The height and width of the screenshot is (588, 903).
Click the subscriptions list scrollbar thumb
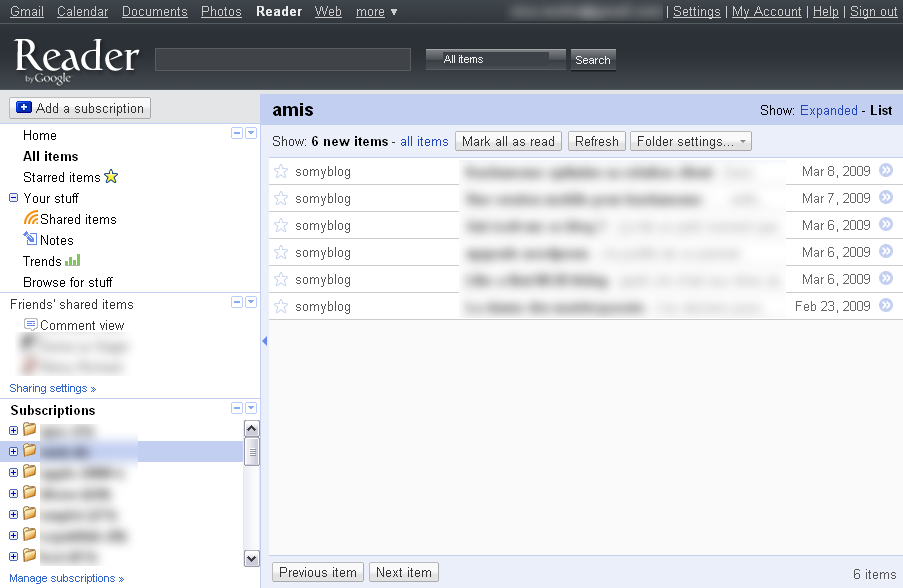[252, 452]
